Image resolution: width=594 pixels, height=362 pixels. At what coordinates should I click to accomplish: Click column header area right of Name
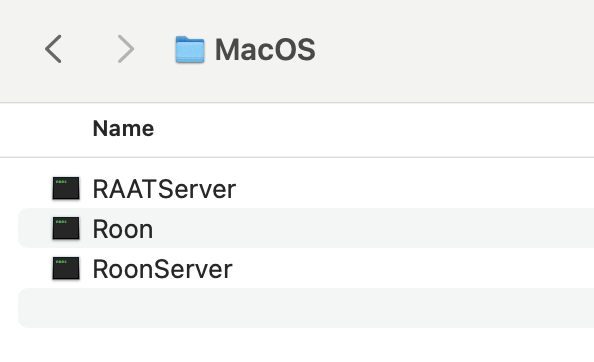[374, 129]
